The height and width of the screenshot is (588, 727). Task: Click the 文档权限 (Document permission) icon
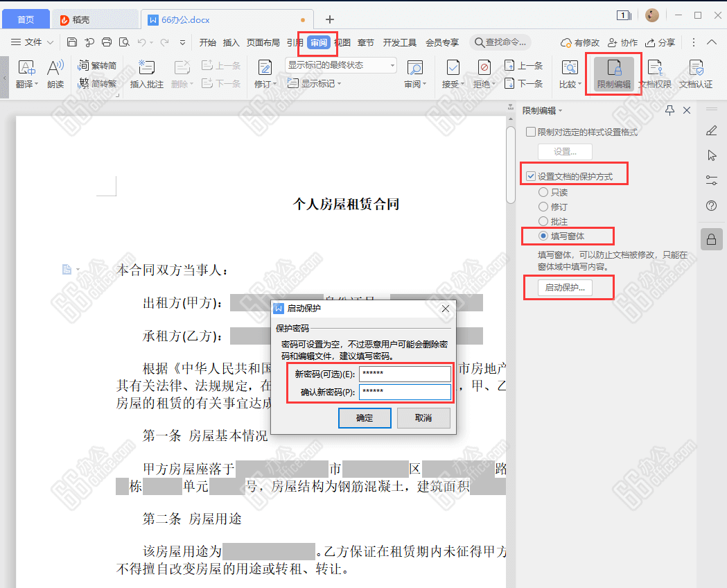click(x=654, y=73)
